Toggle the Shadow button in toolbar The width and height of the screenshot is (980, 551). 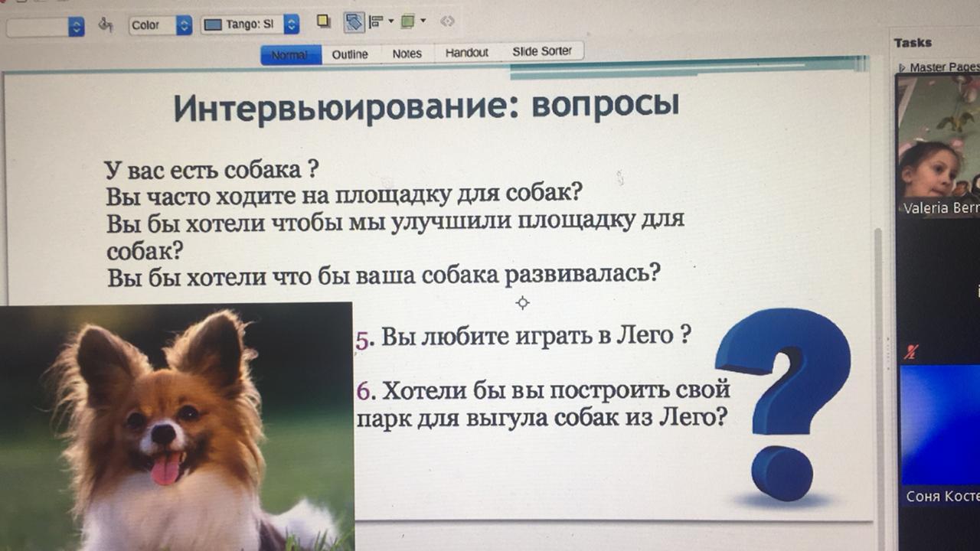(x=324, y=21)
